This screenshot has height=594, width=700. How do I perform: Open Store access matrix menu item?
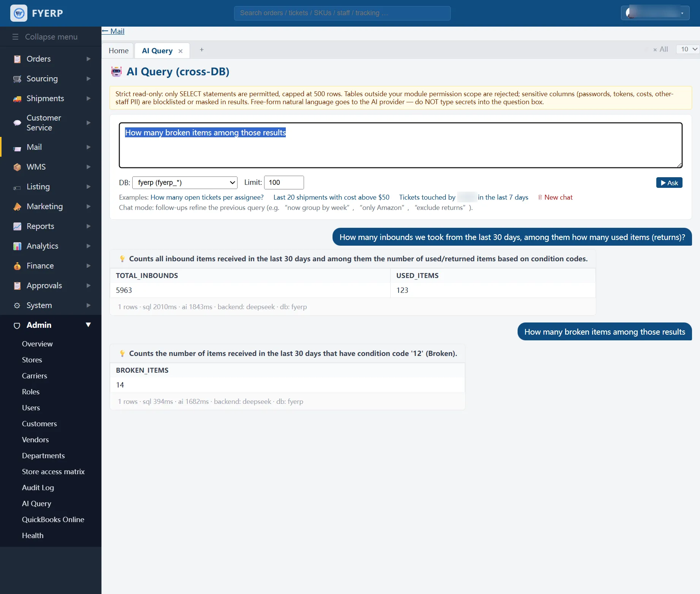53,472
